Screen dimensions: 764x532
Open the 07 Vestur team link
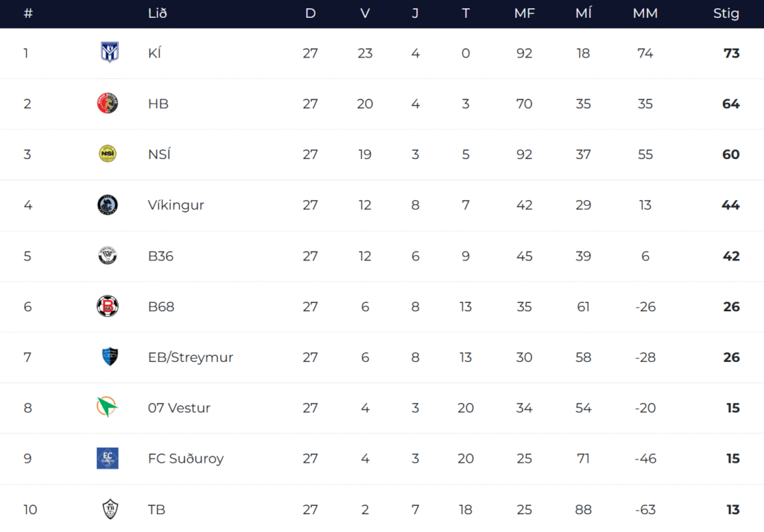pos(179,408)
